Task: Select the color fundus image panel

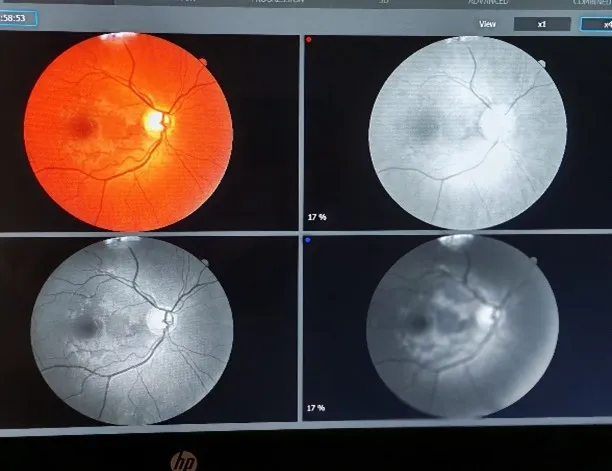Action: [128, 131]
